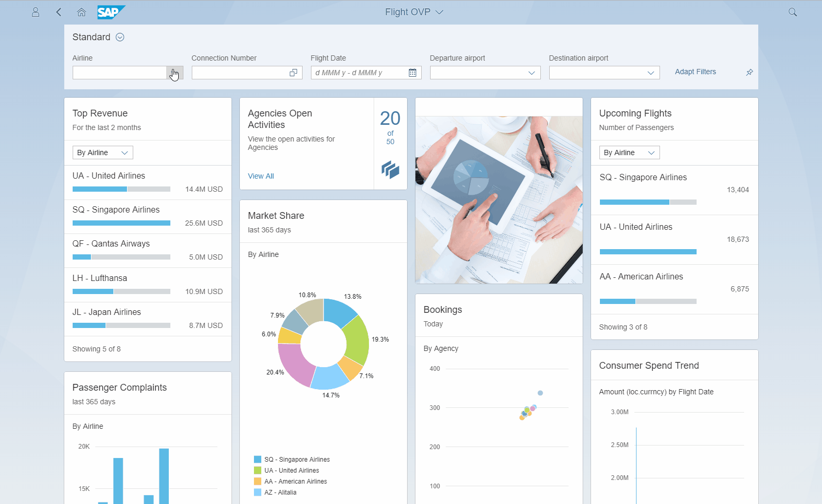The height and width of the screenshot is (504, 822).
Task: Open the home icon
Action: coord(82,12)
